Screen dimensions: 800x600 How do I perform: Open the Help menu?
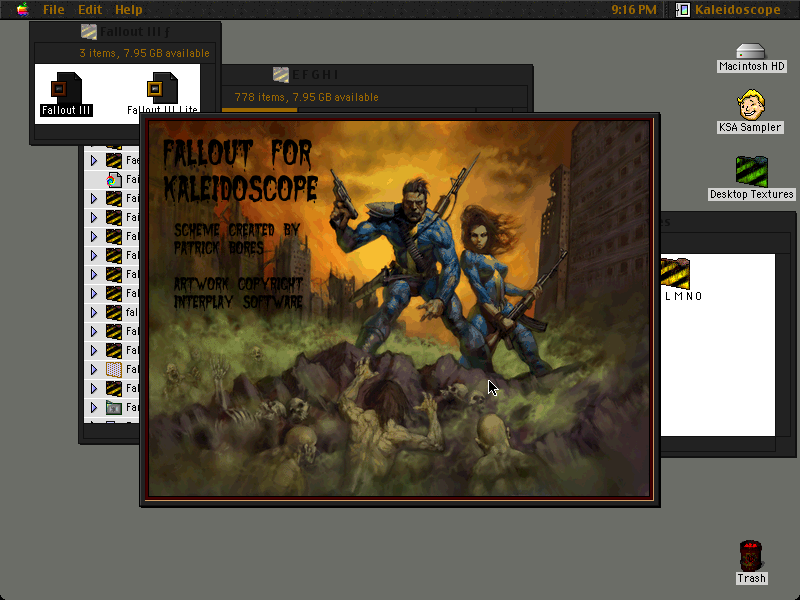coord(129,9)
